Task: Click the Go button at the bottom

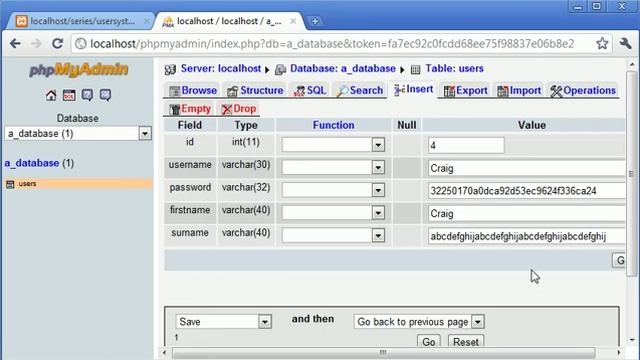Action: coord(429,342)
